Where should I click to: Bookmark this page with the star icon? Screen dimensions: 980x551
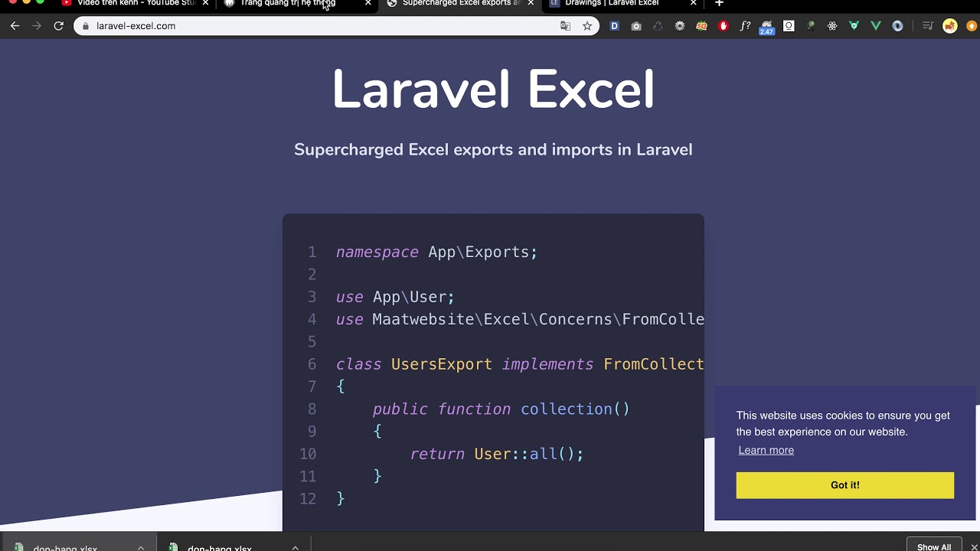(x=587, y=26)
